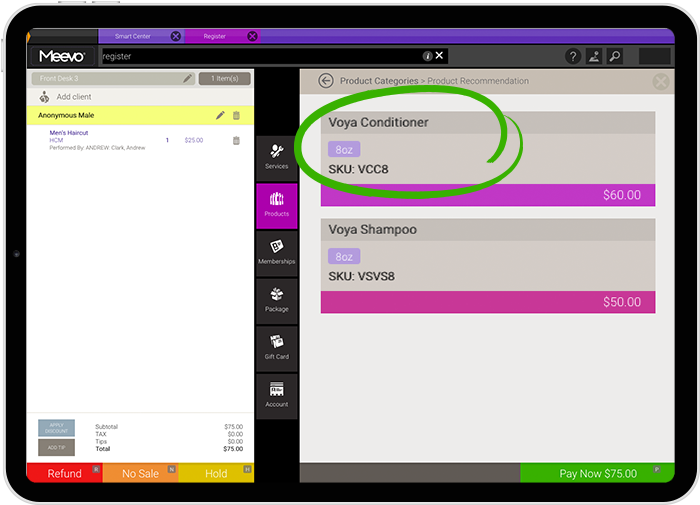Open the Services category icon
The width and height of the screenshot is (700, 505).
point(277,155)
